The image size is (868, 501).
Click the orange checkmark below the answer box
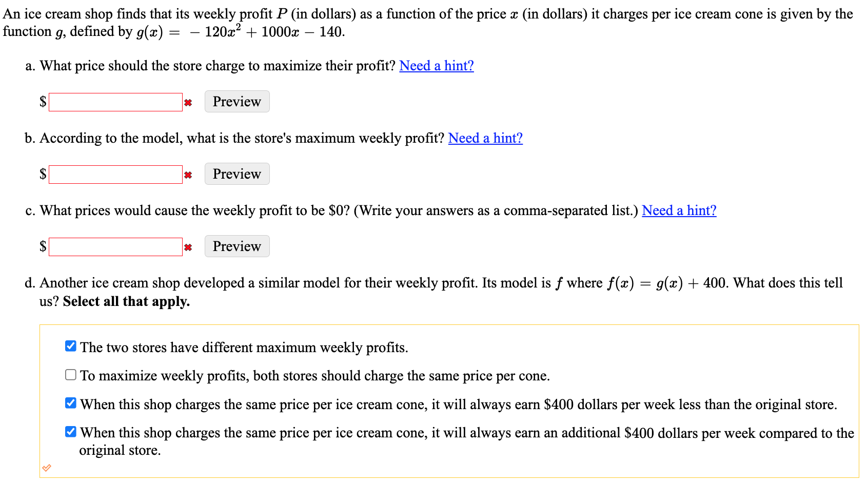[x=47, y=467]
